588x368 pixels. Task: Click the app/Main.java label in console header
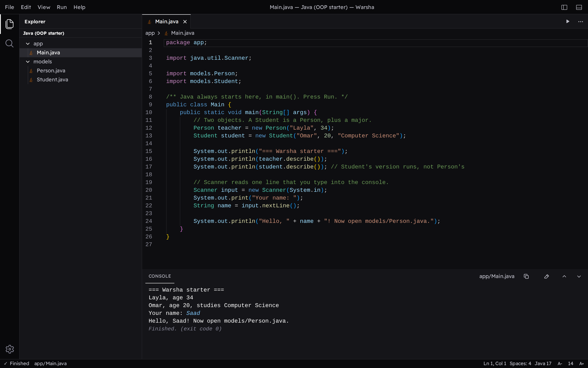[x=497, y=276]
